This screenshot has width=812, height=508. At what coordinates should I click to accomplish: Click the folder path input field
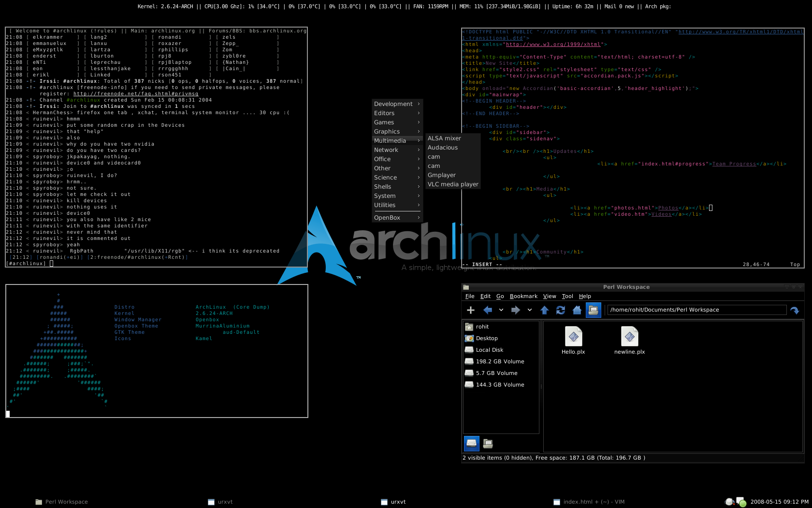[697, 310]
